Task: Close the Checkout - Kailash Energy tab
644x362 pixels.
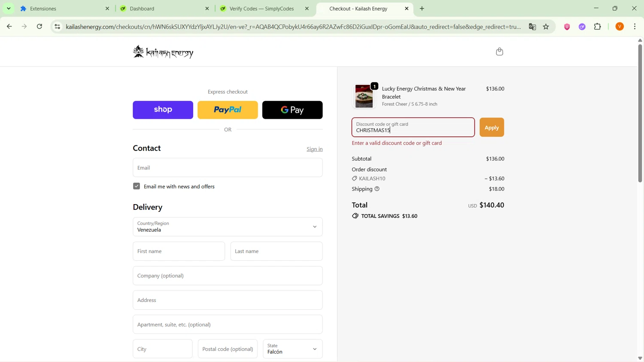Action: coord(407,9)
